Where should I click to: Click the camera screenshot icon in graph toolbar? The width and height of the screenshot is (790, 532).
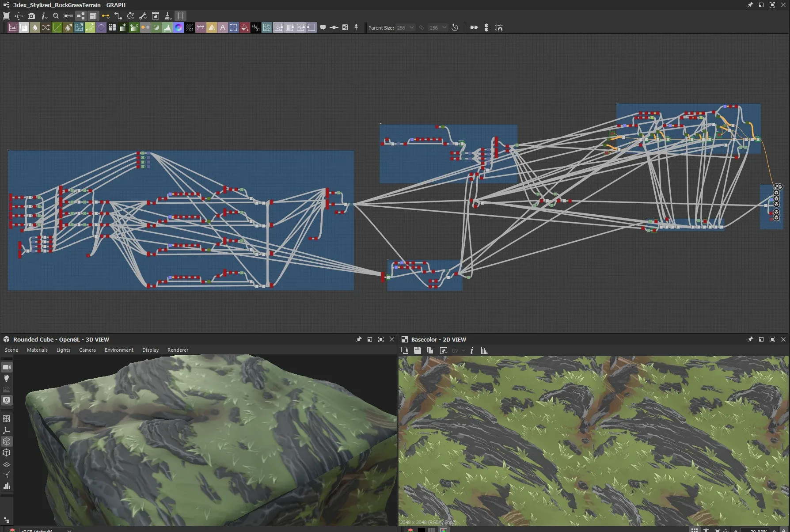tap(31, 16)
